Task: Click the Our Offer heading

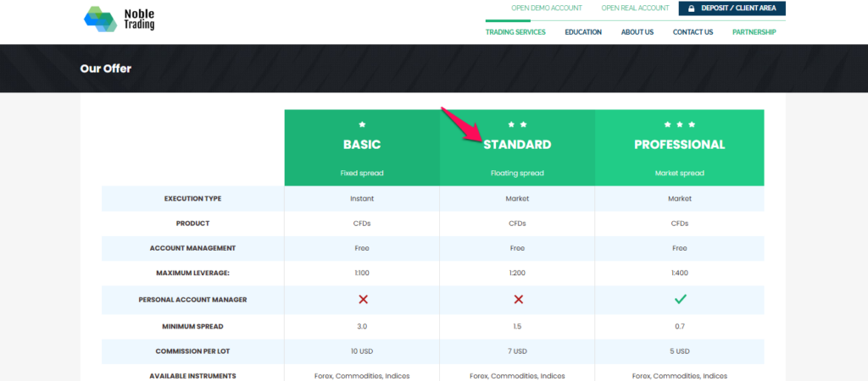Action: [106, 69]
